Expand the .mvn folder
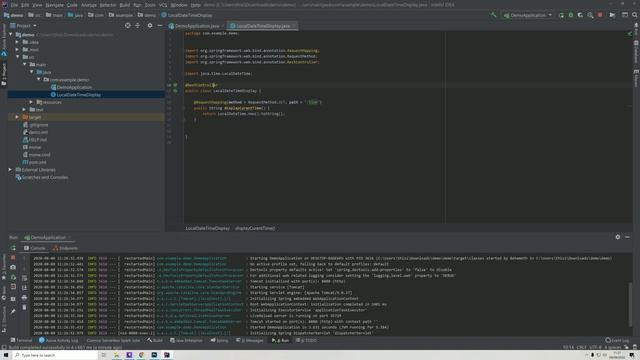640x360 pixels. pos(17,49)
